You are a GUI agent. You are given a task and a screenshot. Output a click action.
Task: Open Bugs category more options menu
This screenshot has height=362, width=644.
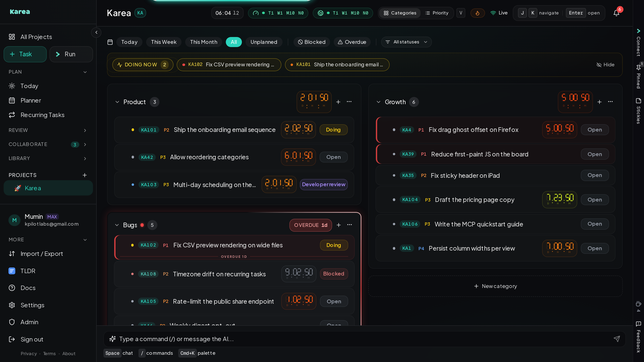tap(350, 225)
